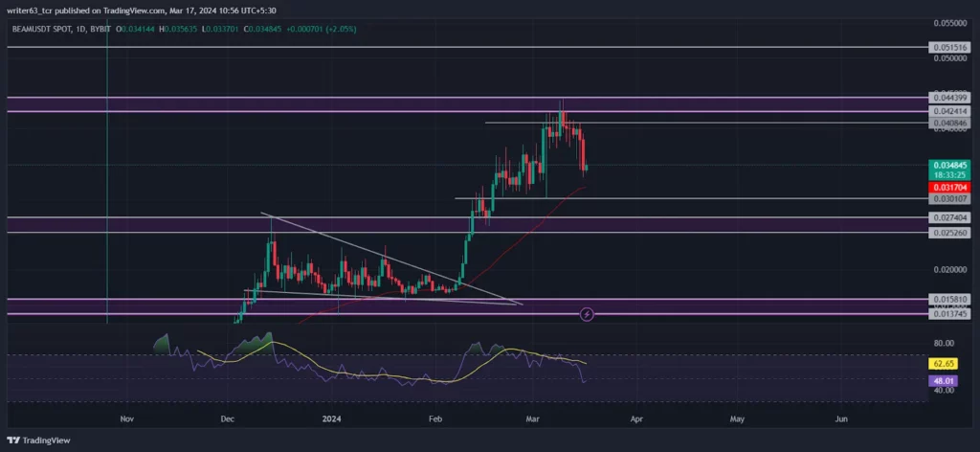980x452 pixels.
Task: Click the 0.027404 price level label
Action: tap(948, 217)
